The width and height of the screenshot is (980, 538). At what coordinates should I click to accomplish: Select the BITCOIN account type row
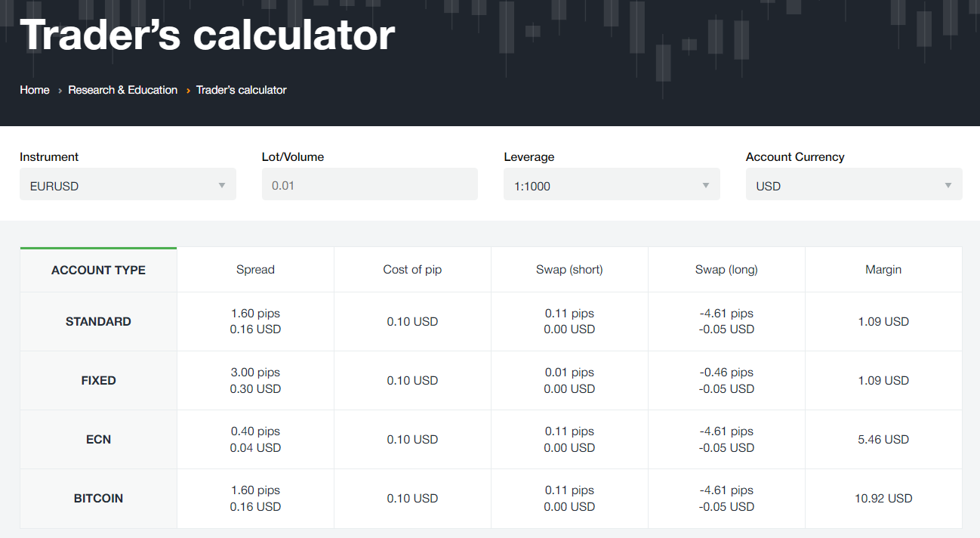click(98, 499)
